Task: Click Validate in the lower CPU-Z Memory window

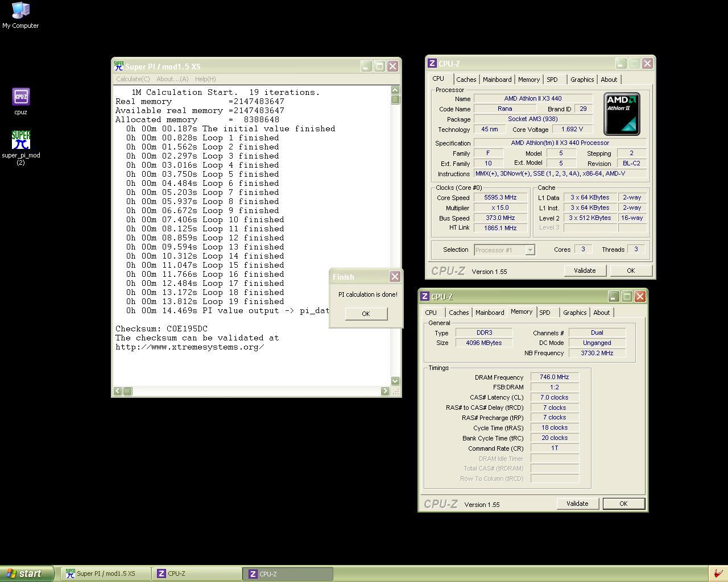Action: pos(577,504)
